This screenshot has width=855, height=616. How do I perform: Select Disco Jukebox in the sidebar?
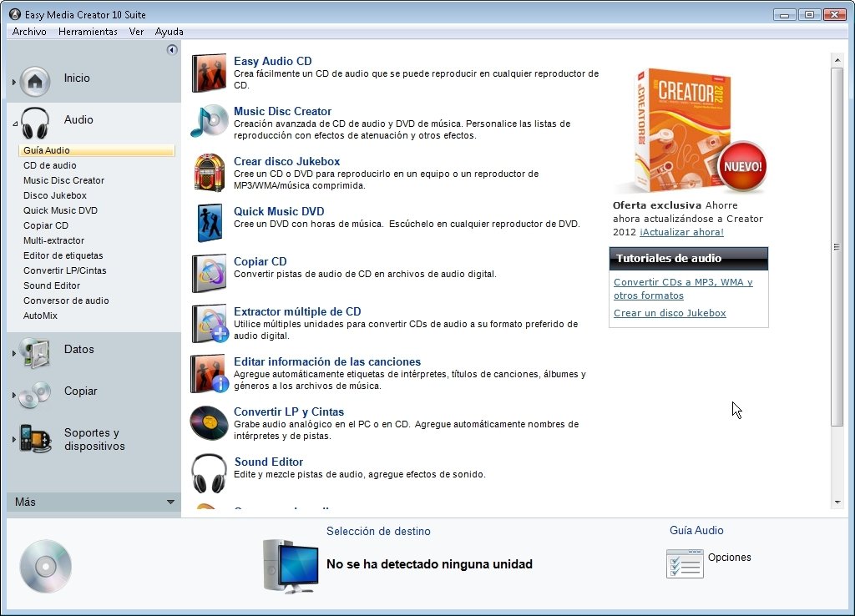[x=55, y=195]
